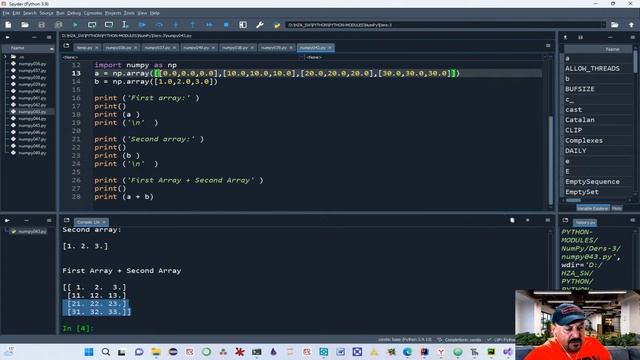Browse working directory folder icon
The image size is (640, 360).
[x=614, y=25]
